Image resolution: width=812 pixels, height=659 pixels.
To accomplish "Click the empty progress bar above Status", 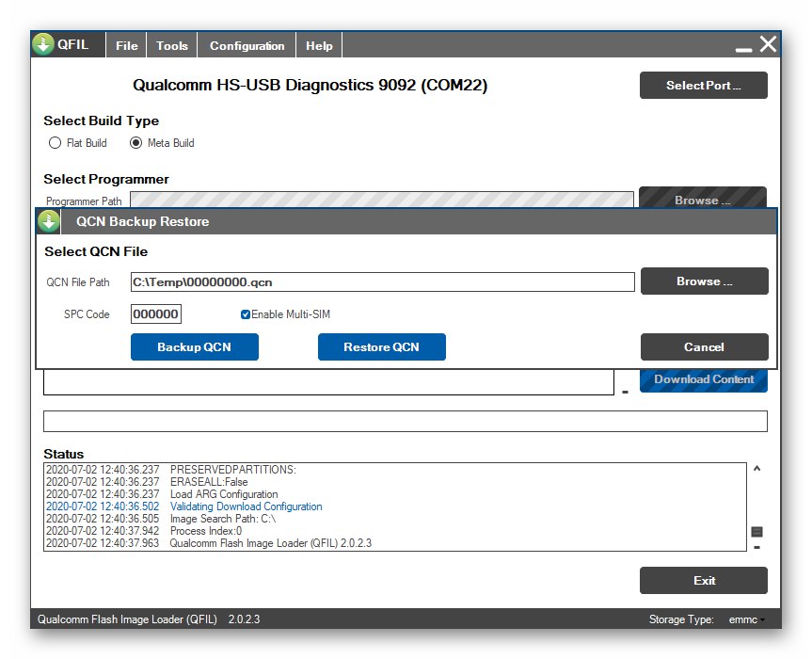I will coord(406,421).
